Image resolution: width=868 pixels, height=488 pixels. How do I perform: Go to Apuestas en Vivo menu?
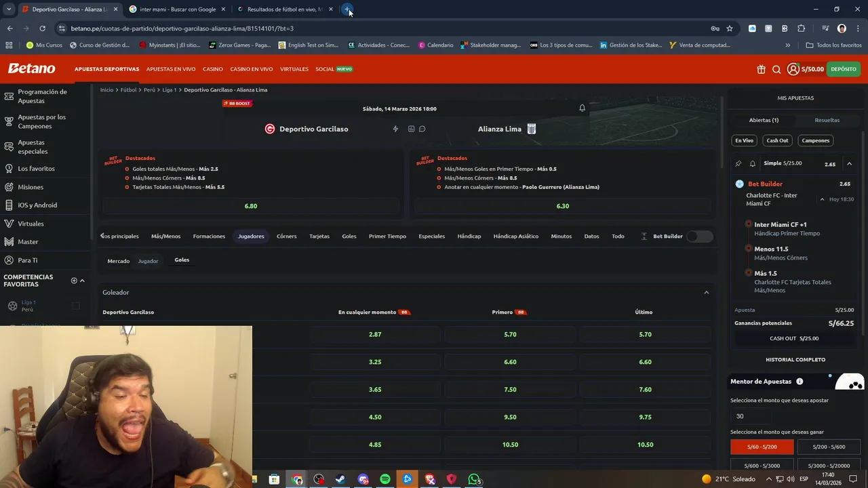(171, 69)
